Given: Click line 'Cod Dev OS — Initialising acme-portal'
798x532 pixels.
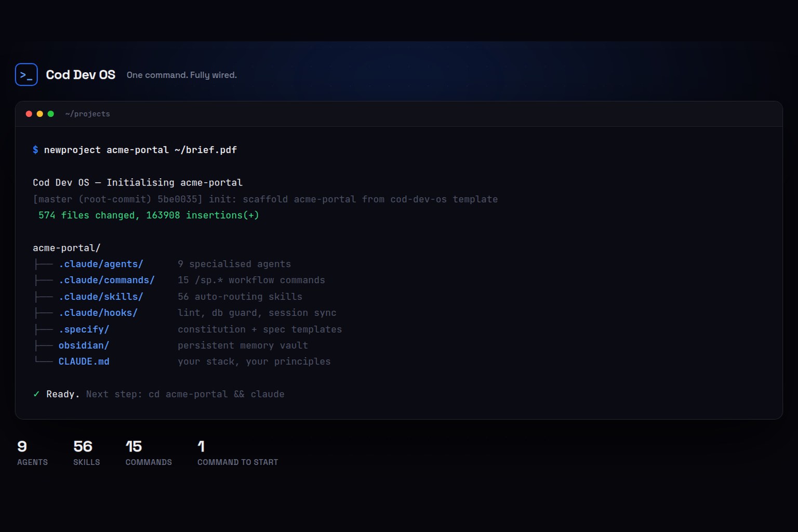Looking at the screenshot, I should point(138,182).
